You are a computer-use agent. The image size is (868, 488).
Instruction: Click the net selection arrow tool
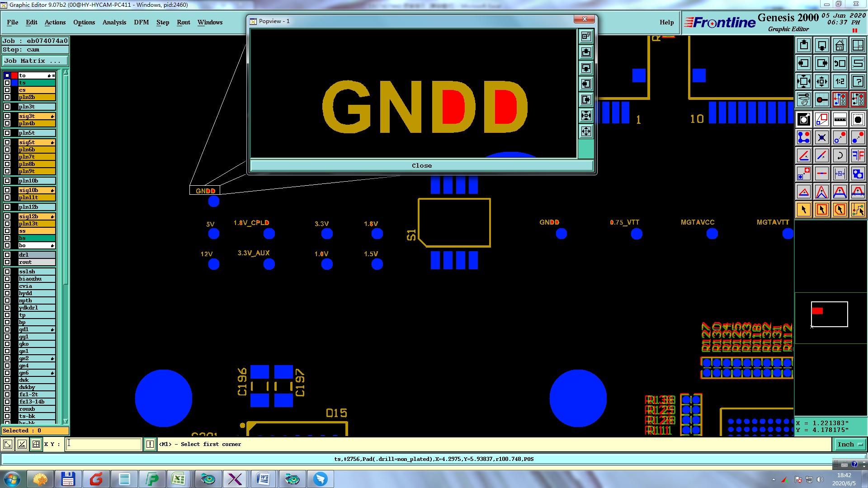[858, 210]
